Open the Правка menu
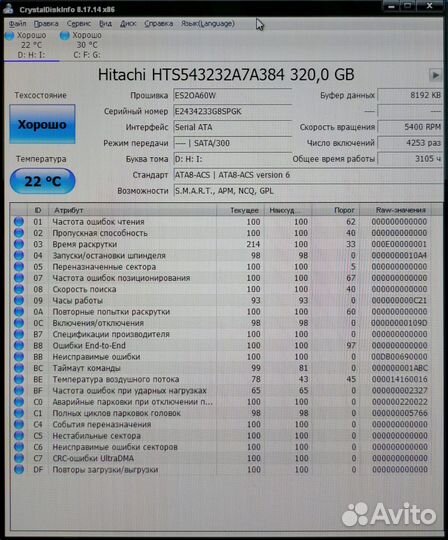 (x=46, y=24)
